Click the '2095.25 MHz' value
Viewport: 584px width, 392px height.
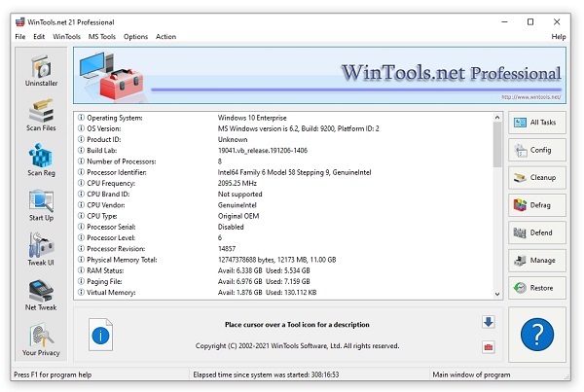coord(237,183)
